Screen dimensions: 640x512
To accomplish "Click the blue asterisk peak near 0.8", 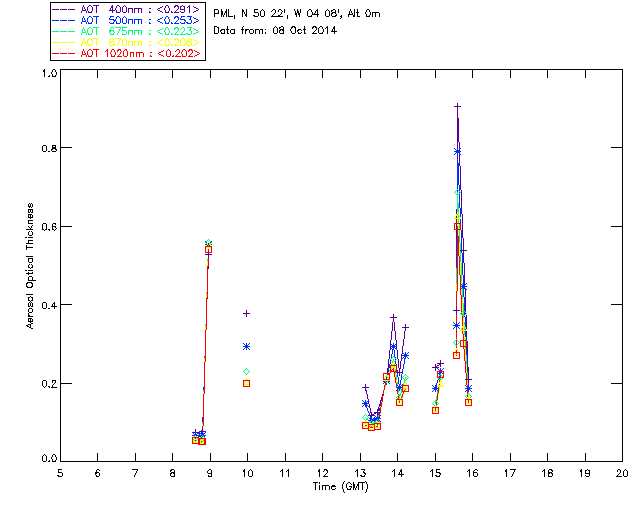I will click(x=458, y=152).
